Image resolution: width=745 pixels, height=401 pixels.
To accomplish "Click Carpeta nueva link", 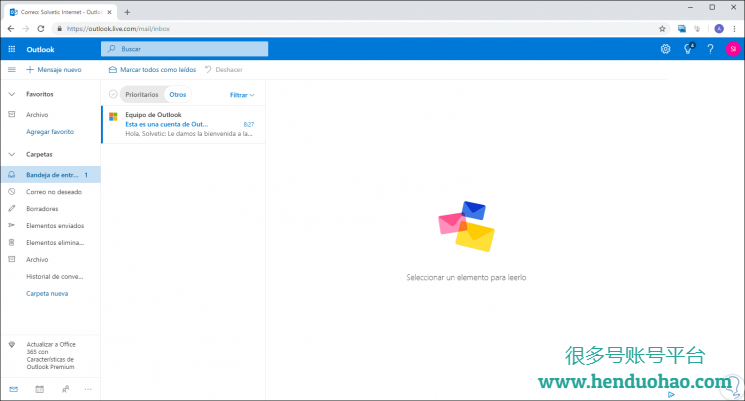I will click(47, 294).
